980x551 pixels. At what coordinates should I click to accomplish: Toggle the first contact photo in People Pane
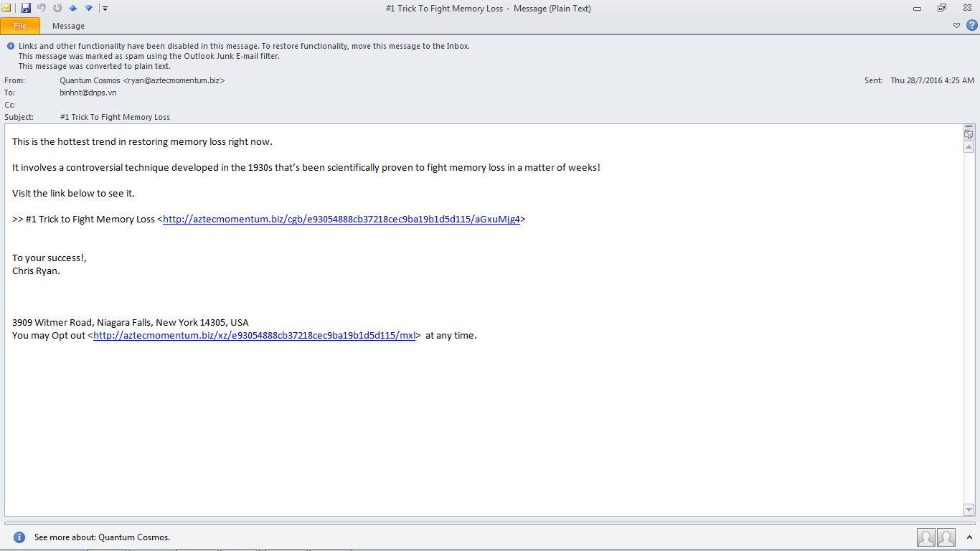click(x=925, y=537)
